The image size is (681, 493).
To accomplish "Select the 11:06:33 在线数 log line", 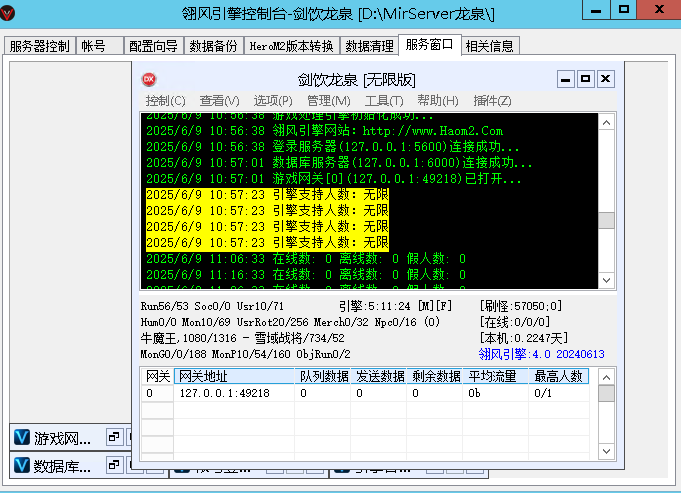I will tap(306, 259).
